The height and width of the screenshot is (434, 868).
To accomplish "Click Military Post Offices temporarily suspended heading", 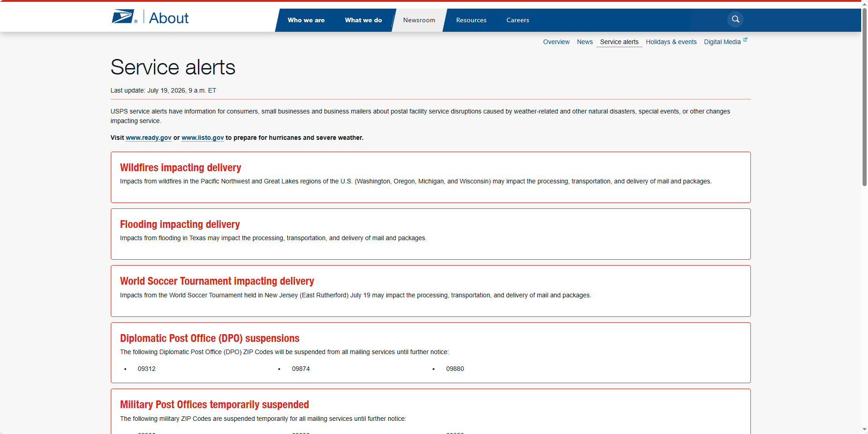I will [214, 404].
